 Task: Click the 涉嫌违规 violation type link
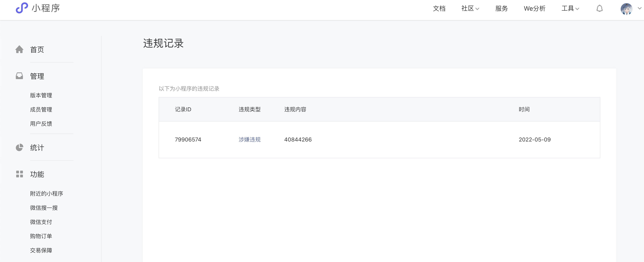click(x=250, y=139)
